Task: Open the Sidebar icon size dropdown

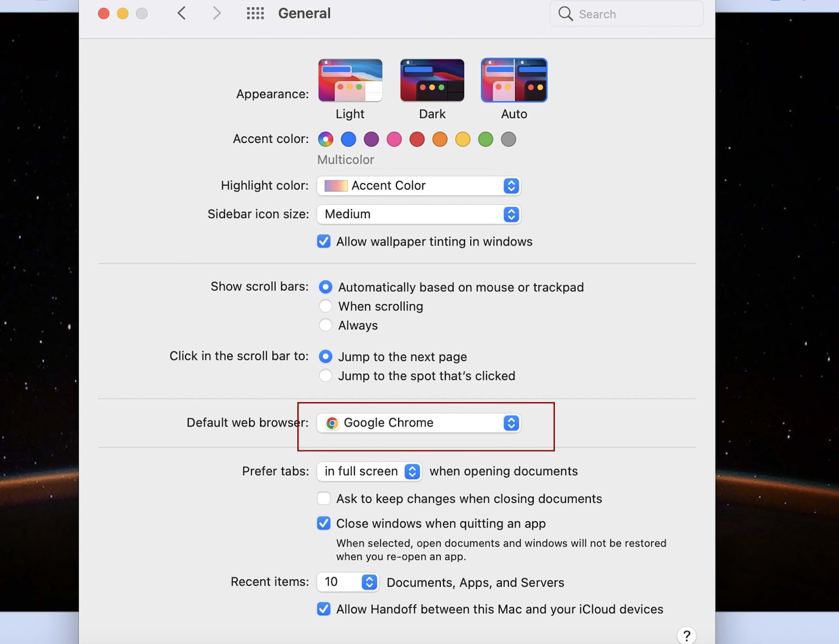Action: click(x=418, y=214)
